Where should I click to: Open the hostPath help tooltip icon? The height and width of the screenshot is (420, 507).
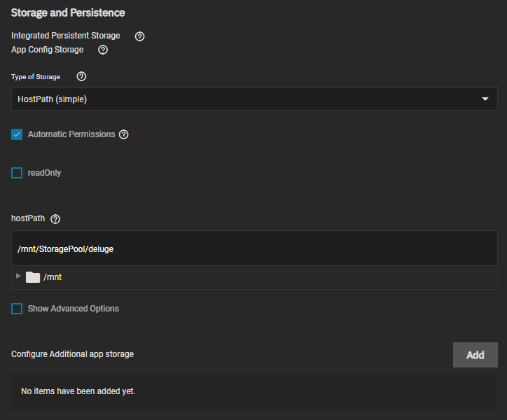tap(55, 219)
